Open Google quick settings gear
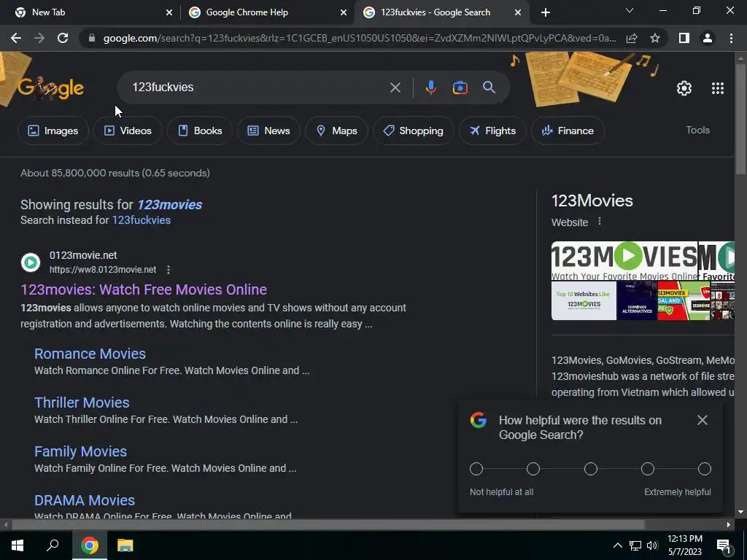The width and height of the screenshot is (747, 560). (684, 88)
